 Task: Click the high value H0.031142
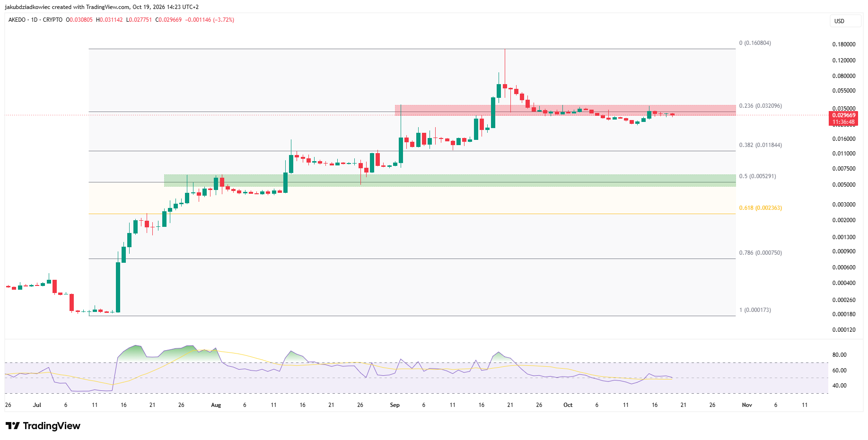pos(109,20)
